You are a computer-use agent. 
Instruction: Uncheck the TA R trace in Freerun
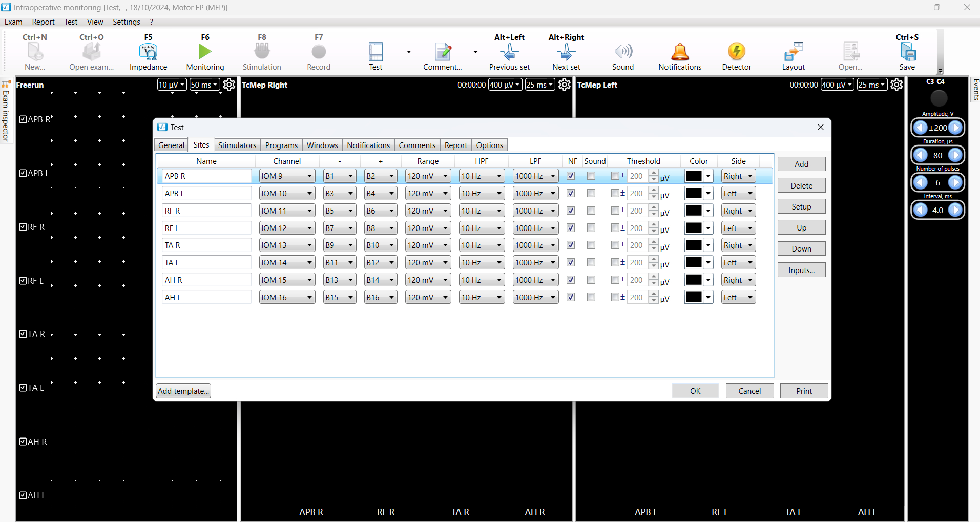click(x=23, y=334)
